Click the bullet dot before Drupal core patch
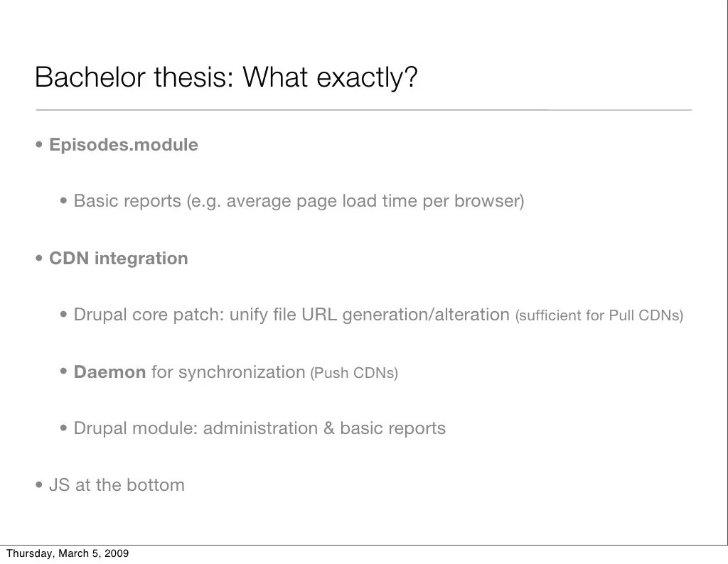The width and height of the screenshot is (728, 564). pos(64,315)
